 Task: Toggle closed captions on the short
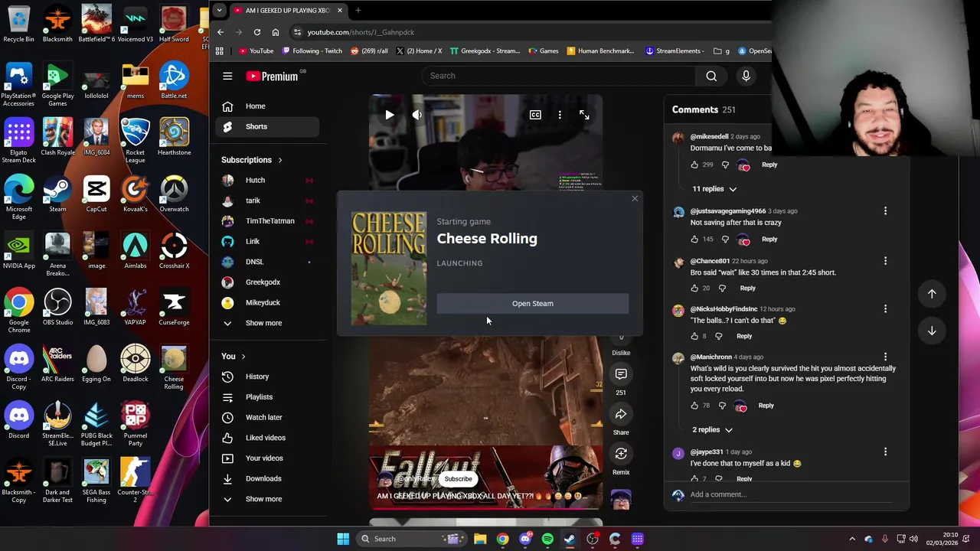click(x=535, y=115)
